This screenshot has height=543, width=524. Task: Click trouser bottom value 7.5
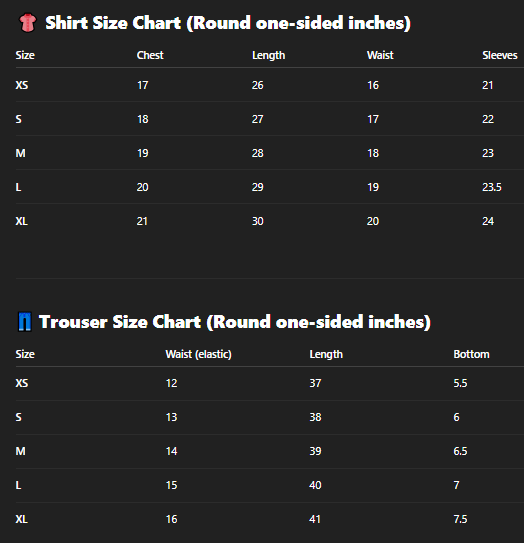[x=460, y=519]
